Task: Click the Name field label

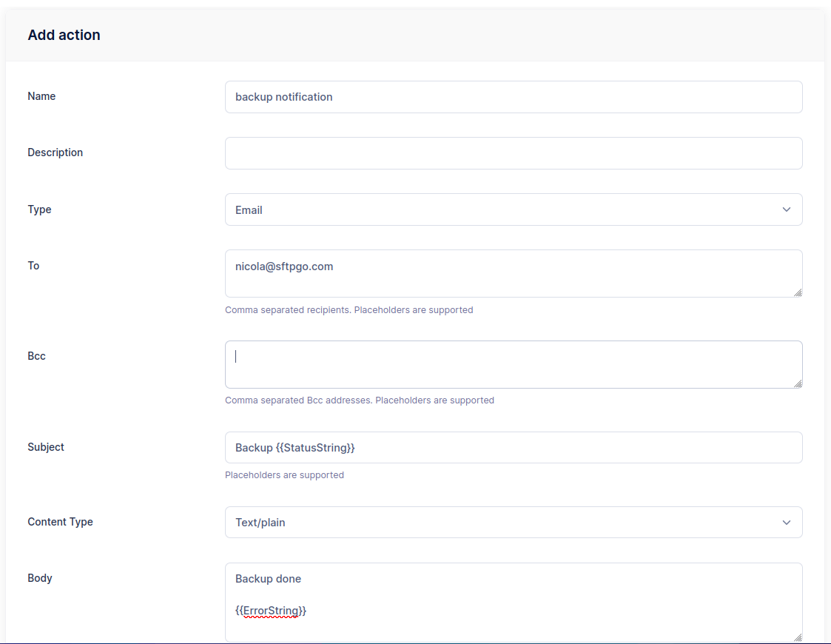Action: 41,96
